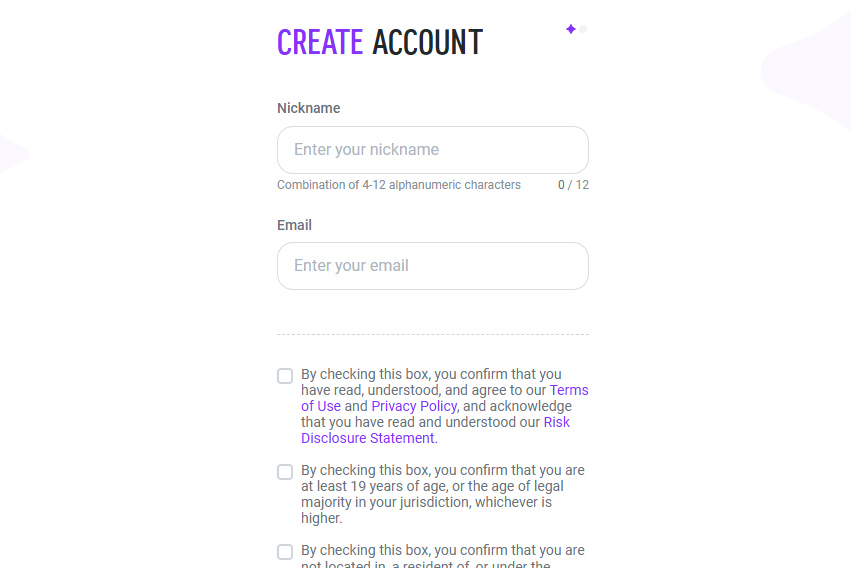The image size is (851, 568).
Task: Click the alphanumeric characters hint text
Action: (398, 185)
